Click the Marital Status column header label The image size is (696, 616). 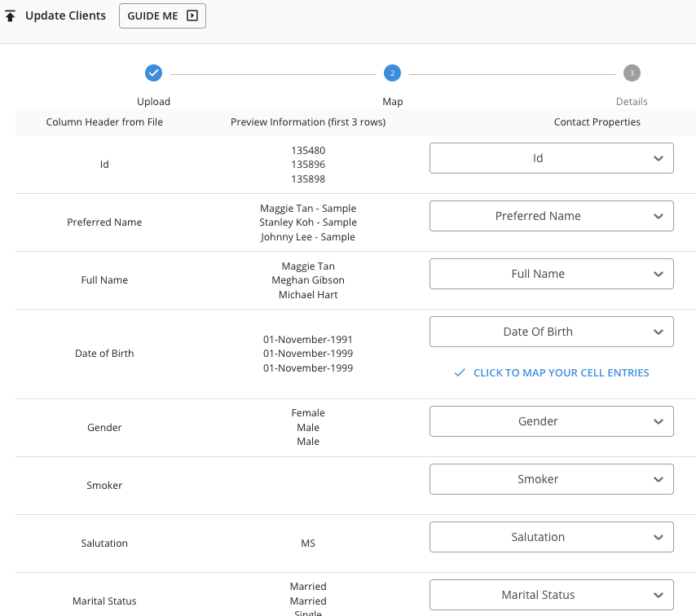tap(104, 601)
